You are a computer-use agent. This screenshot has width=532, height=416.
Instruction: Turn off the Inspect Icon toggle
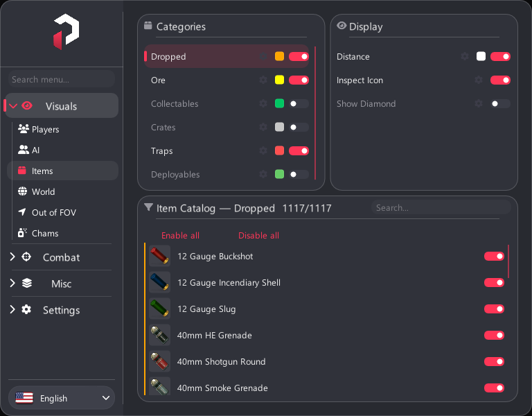pyautogui.click(x=500, y=80)
